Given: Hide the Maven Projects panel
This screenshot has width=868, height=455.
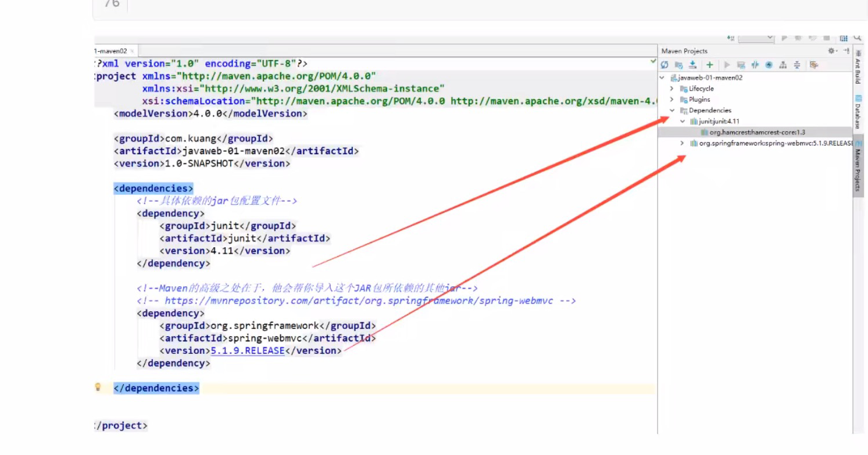Looking at the screenshot, I should pos(846,51).
